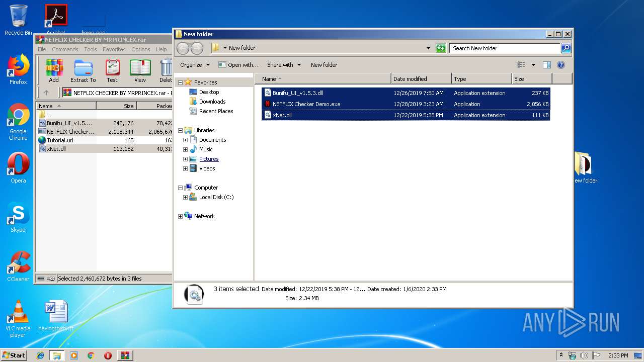This screenshot has width=644, height=362.
Task: Open the Options menu in WinRAR
Action: pyautogui.click(x=140, y=49)
